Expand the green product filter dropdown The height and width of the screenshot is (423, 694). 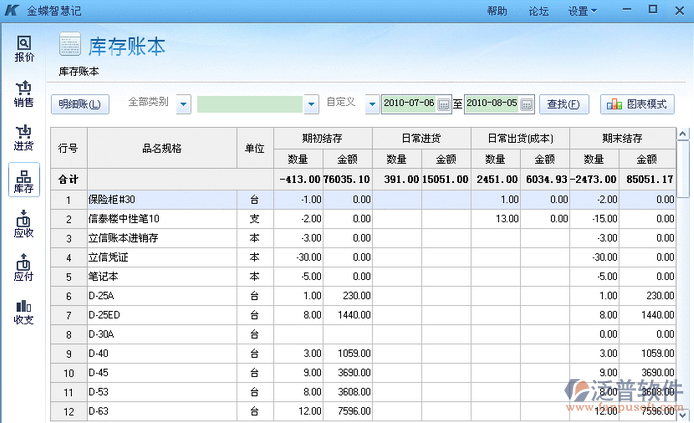[x=311, y=103]
